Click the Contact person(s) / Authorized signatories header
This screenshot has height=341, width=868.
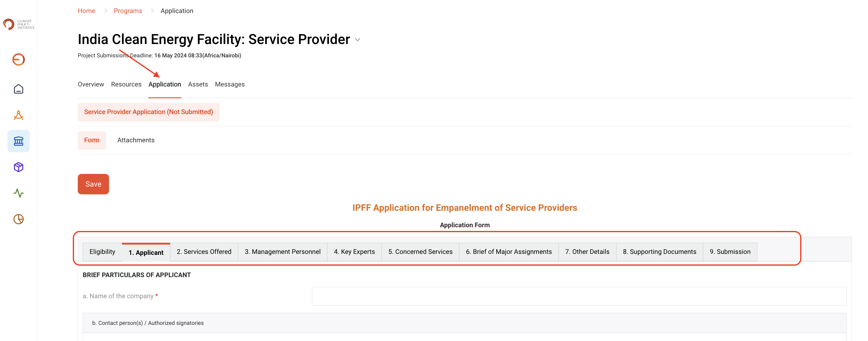464,323
